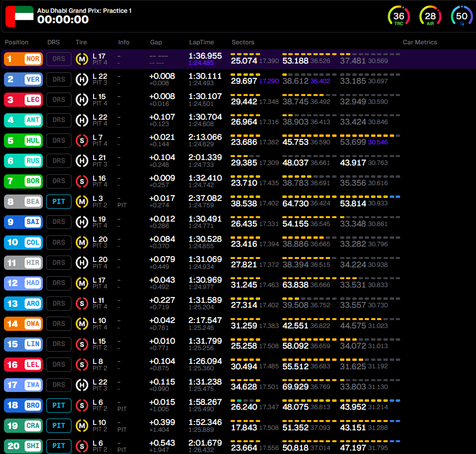
Task: Click NOR's last lap time 1:36.955
Action: (205, 56)
